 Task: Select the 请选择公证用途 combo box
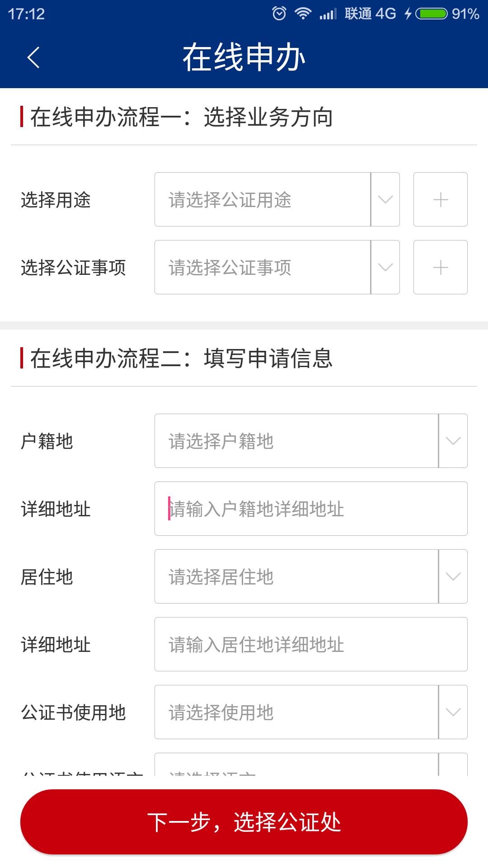[x=263, y=199]
